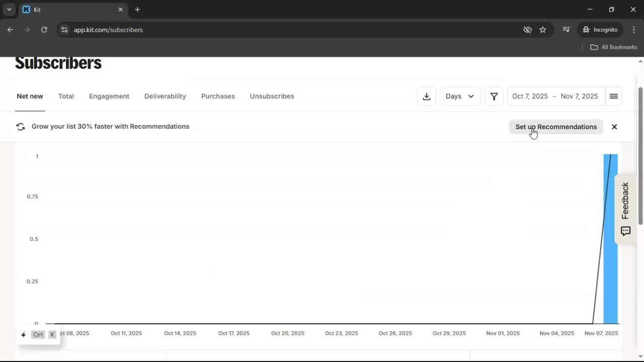The height and width of the screenshot is (362, 644).
Task: Click the chart options hamburger icon
Action: [x=613, y=96]
